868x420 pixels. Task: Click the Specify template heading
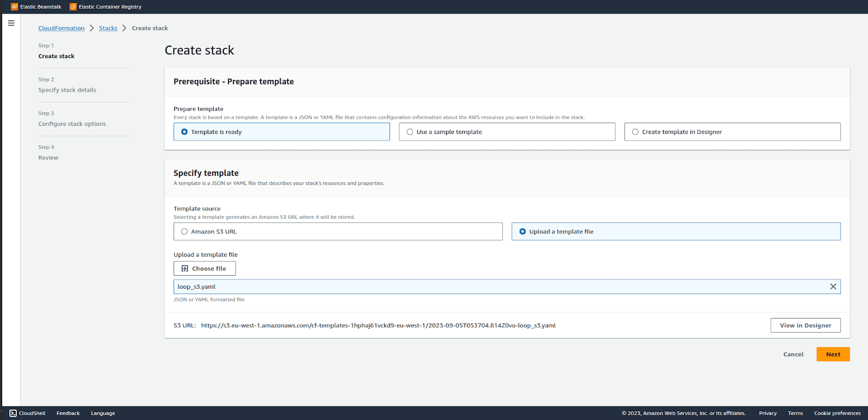(x=206, y=173)
